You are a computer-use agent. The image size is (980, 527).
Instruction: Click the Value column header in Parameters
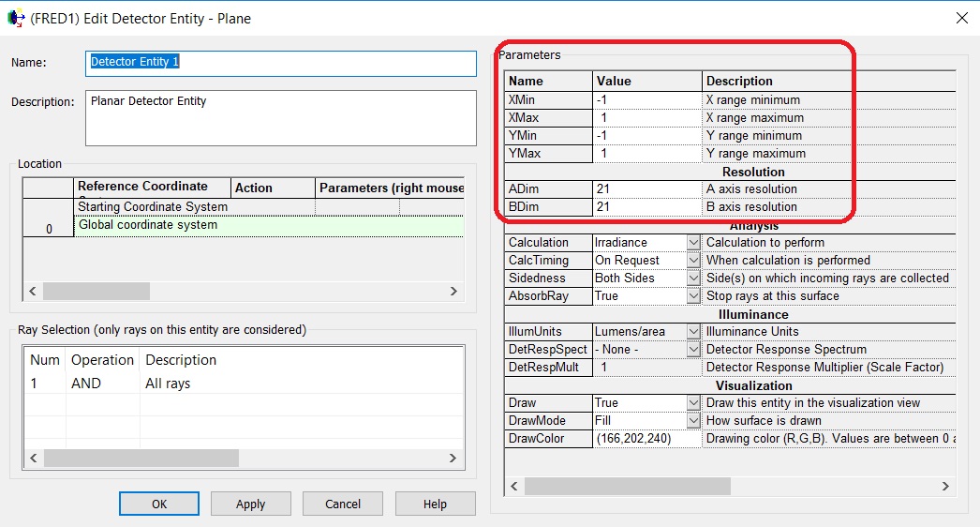[646, 81]
